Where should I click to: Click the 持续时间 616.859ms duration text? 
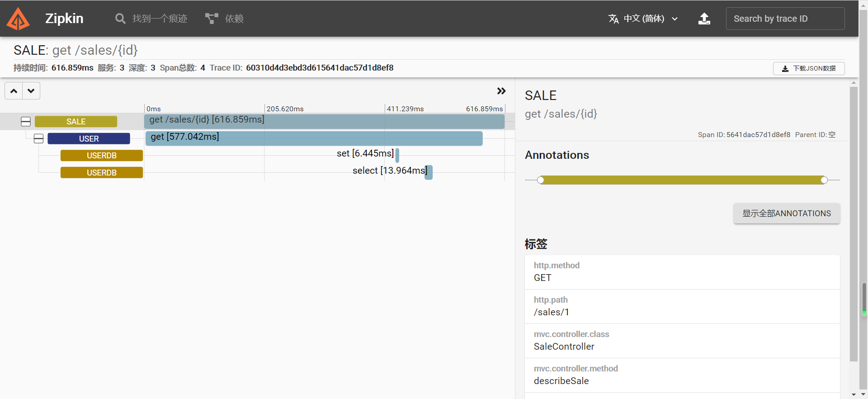pos(53,68)
